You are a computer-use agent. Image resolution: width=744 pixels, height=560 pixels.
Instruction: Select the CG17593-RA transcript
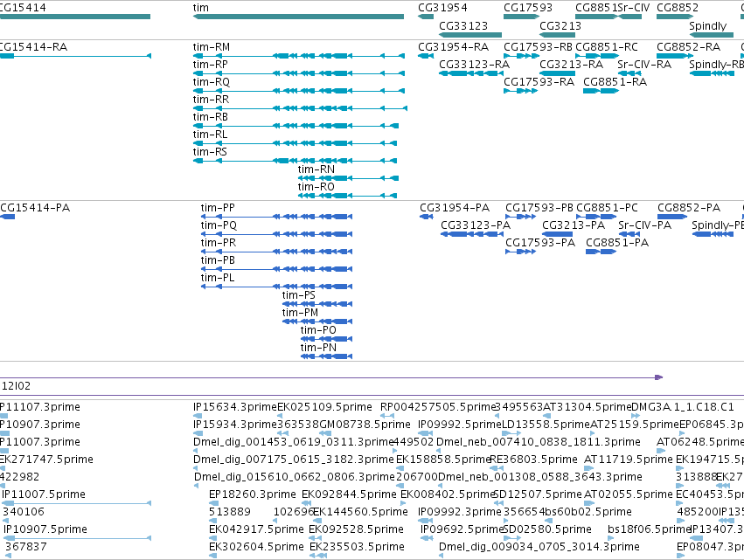[520, 91]
